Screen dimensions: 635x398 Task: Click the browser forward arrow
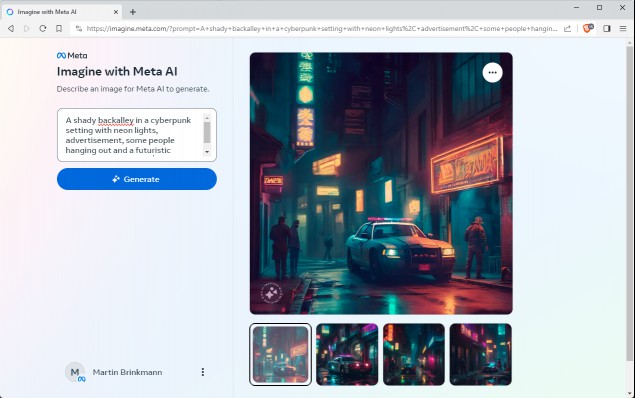point(27,28)
